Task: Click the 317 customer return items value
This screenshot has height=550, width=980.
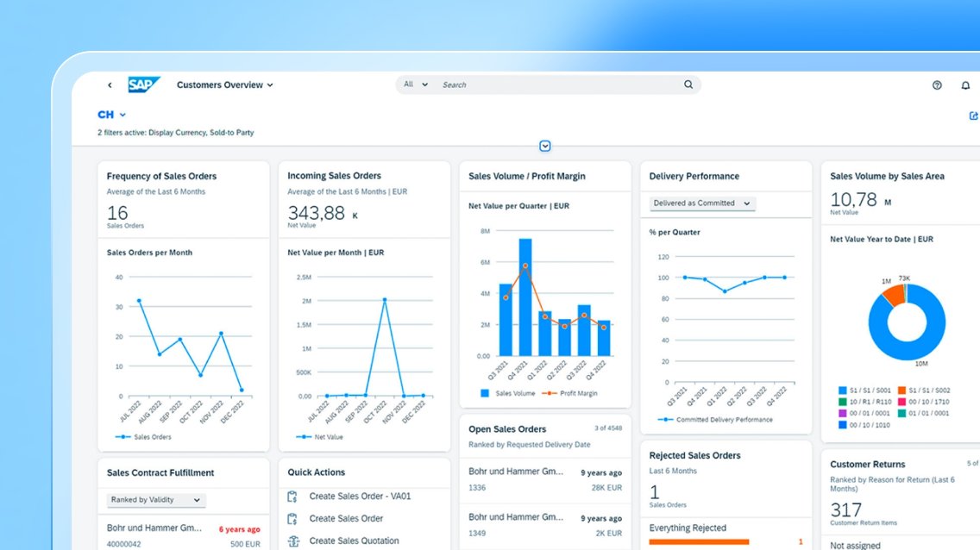Action: tap(846, 510)
